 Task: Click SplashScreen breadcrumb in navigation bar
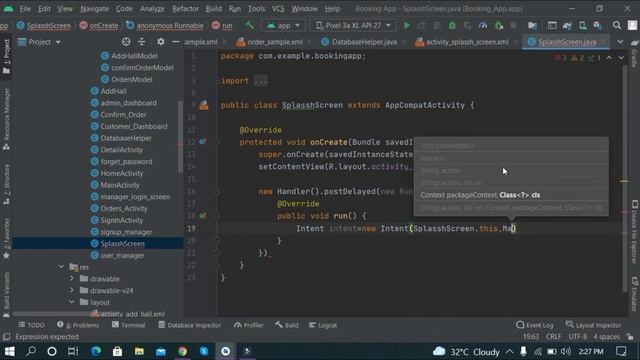click(x=44, y=25)
